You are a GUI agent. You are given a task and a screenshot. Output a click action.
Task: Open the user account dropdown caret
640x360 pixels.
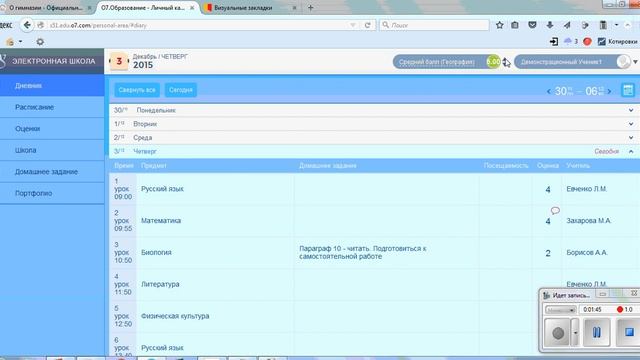point(635,62)
